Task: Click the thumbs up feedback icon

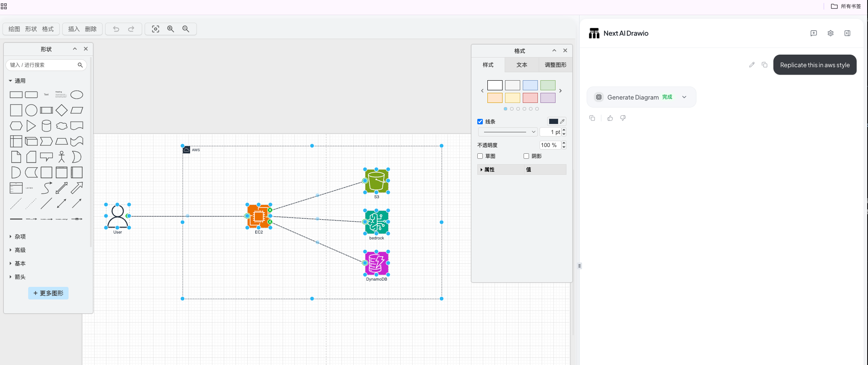Action: point(610,118)
